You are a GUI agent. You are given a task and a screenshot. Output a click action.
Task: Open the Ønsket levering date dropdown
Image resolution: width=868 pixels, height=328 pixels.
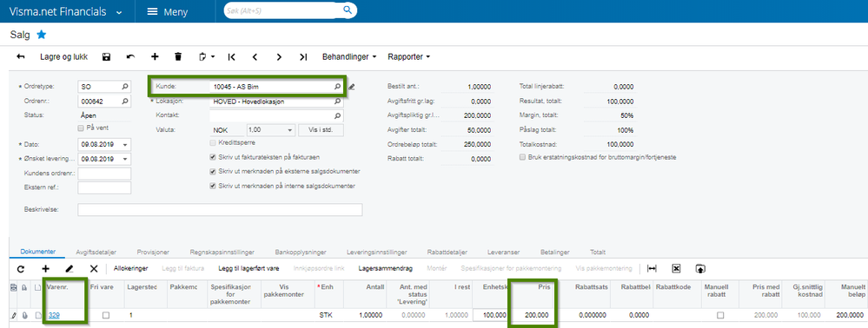125,160
